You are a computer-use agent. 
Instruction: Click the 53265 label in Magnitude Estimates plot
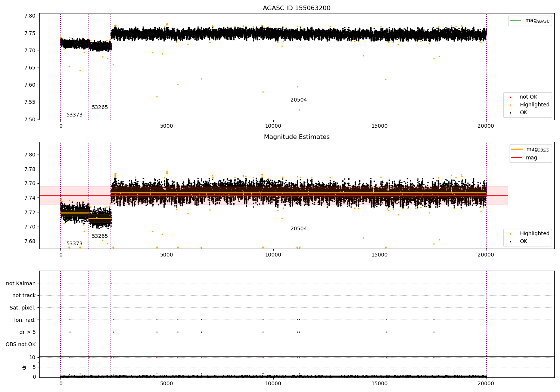pyautogui.click(x=100, y=236)
